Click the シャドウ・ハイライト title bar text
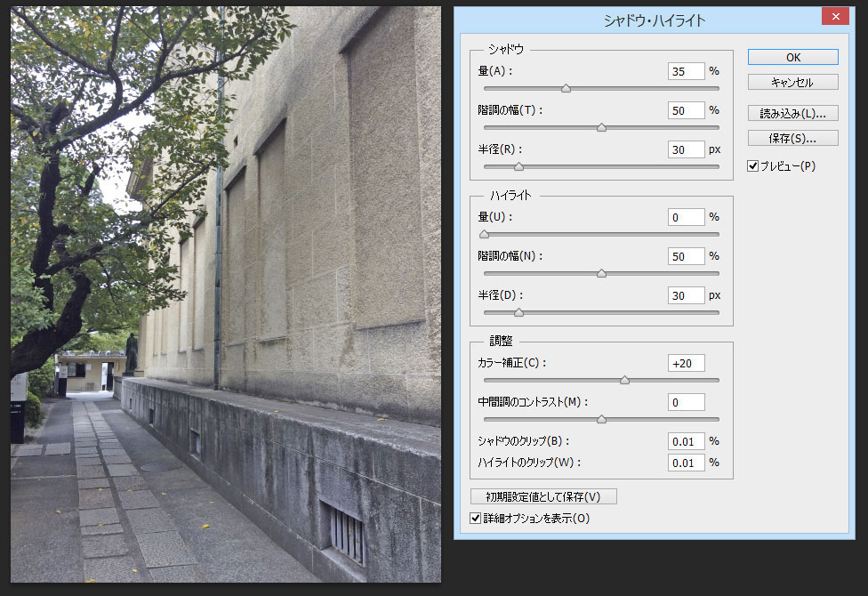 pos(655,20)
